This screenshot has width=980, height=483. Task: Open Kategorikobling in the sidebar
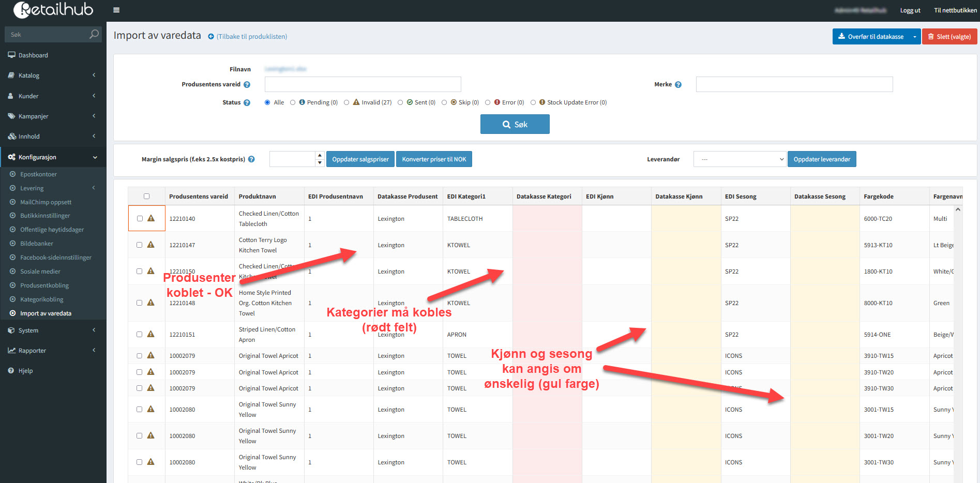pyautogui.click(x=41, y=299)
